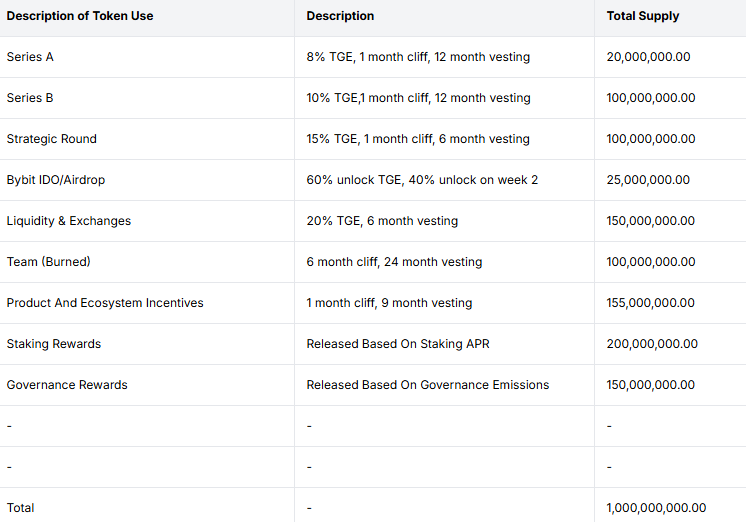Click the 'Total' row label
The height and width of the screenshot is (522, 746).
coord(20,508)
